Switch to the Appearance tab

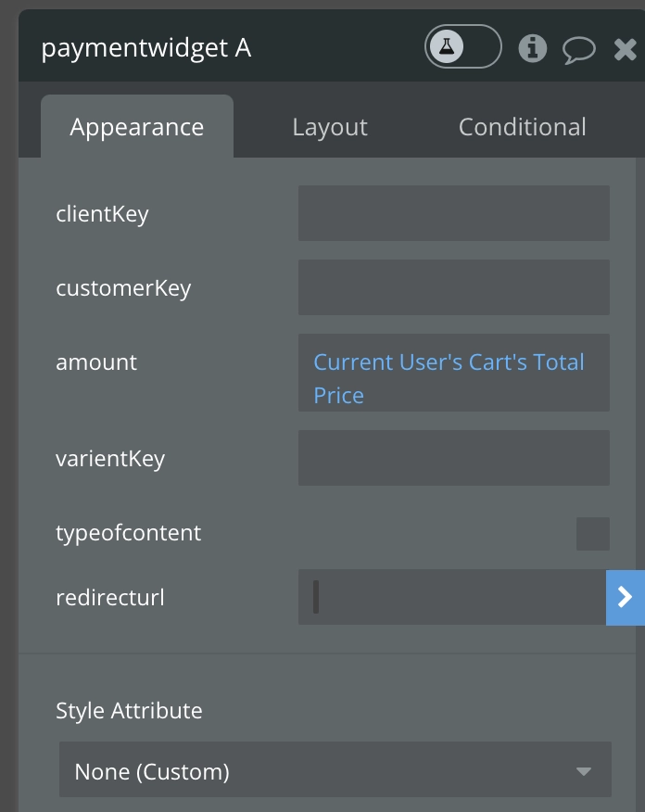pos(137,127)
